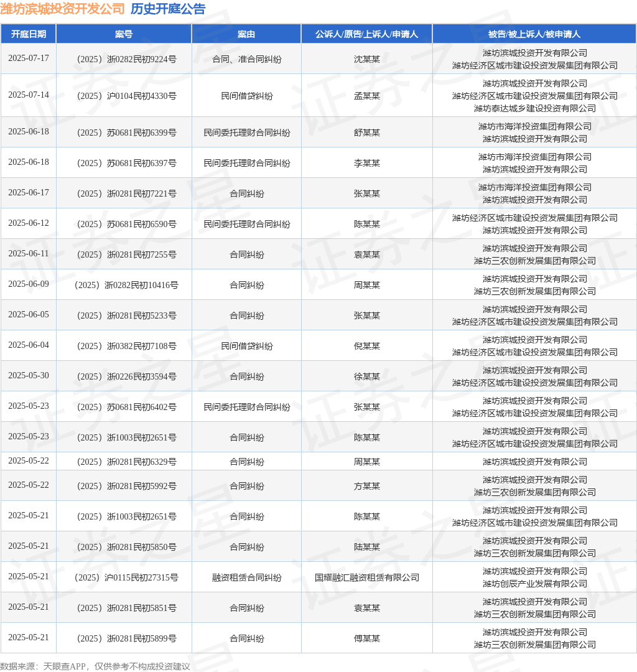Select the date 2025-07-17

(x=28, y=58)
